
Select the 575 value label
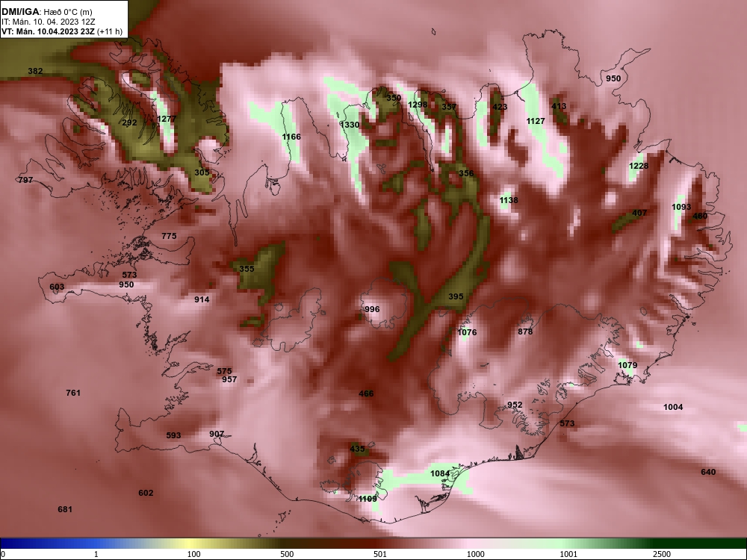[224, 371]
